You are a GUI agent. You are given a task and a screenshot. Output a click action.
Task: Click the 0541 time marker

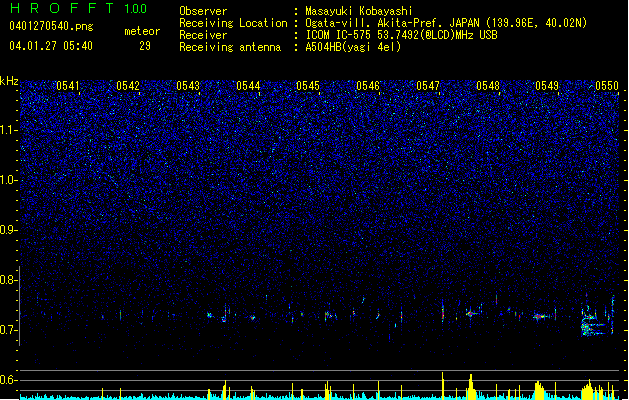tap(68, 86)
